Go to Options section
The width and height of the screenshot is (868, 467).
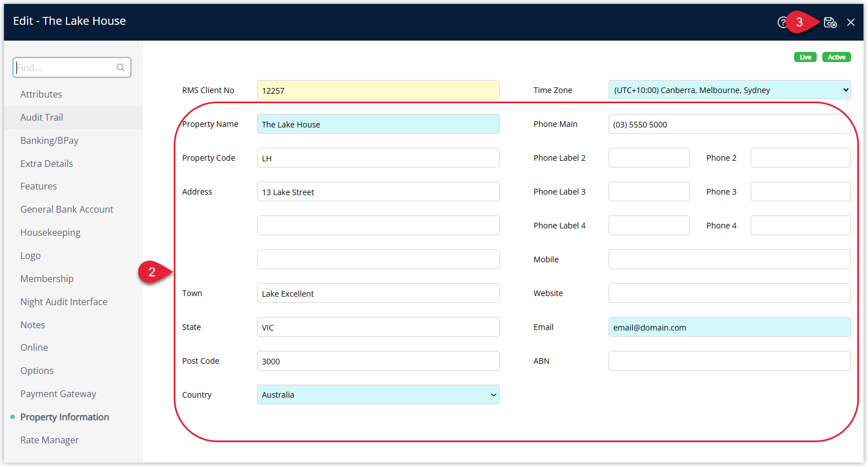click(x=37, y=371)
